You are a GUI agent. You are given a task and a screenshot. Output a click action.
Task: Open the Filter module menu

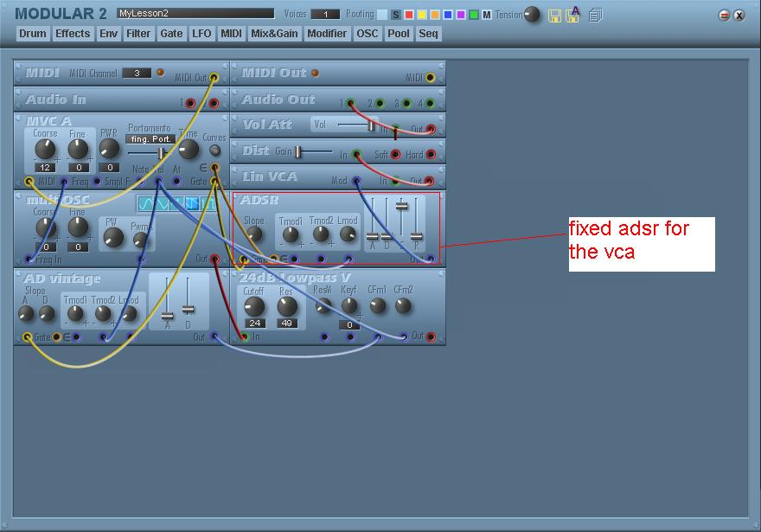pos(138,34)
